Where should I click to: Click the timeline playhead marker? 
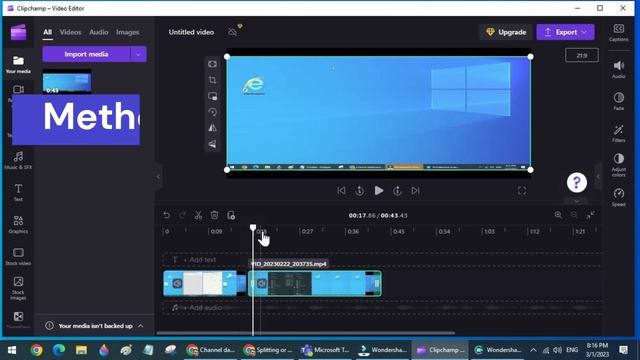(x=253, y=228)
